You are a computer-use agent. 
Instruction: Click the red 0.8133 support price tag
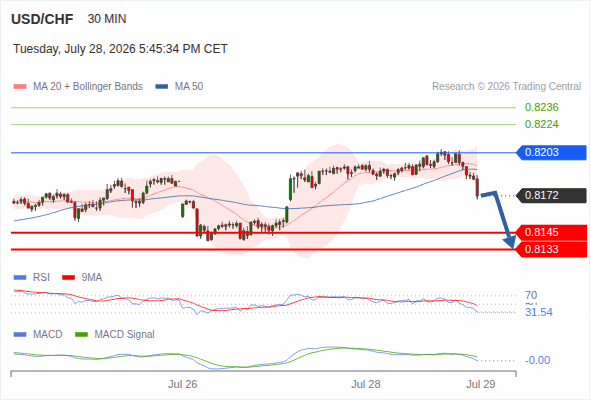(551, 249)
